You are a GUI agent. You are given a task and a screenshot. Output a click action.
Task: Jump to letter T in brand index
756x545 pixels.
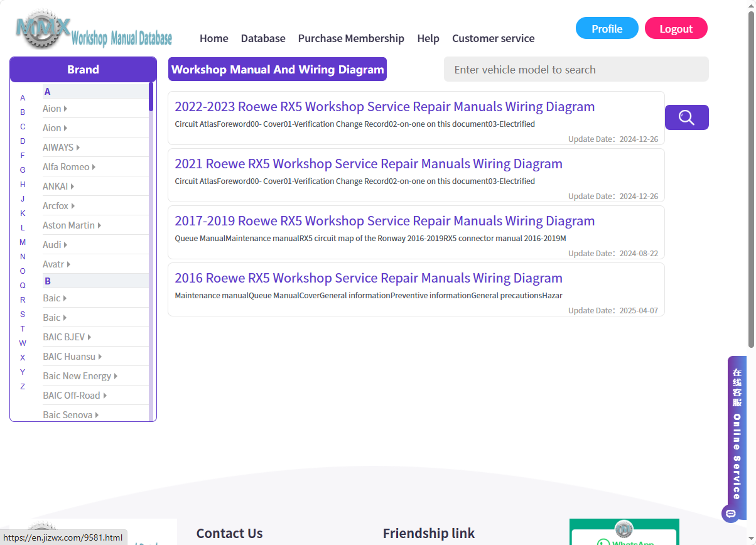(x=23, y=329)
